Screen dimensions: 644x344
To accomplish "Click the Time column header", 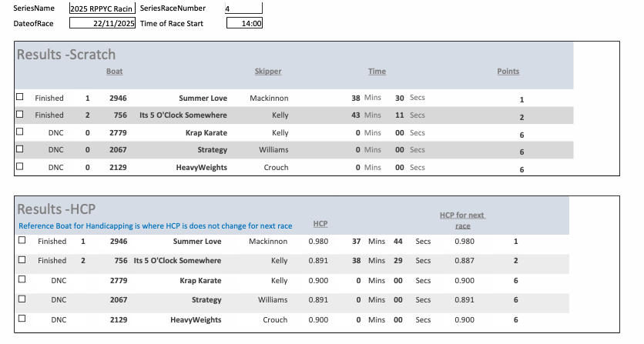I will pos(377,72).
